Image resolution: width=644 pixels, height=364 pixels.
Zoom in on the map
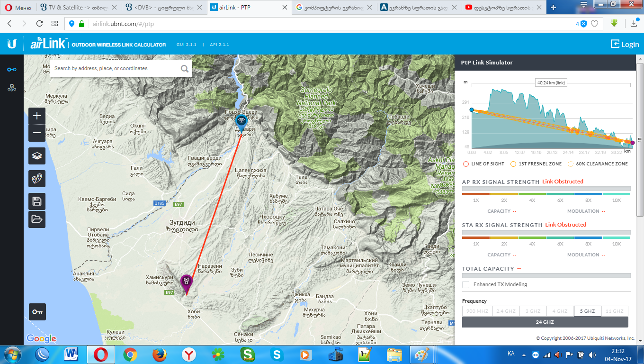(x=37, y=116)
